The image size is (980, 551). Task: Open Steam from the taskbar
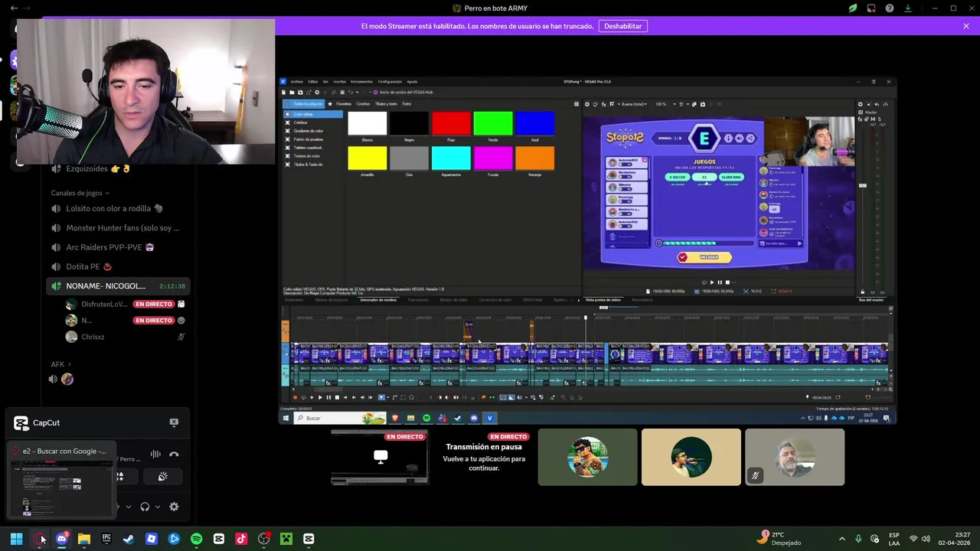[129, 539]
